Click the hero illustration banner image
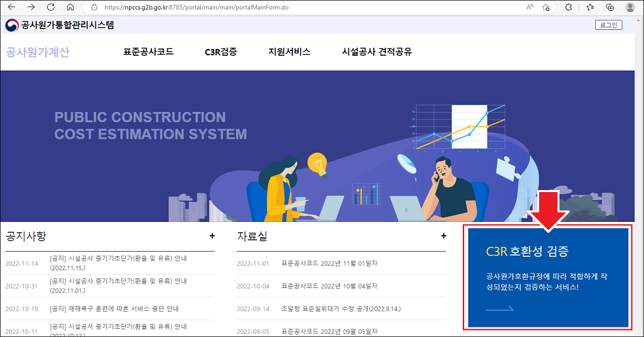The height and width of the screenshot is (337, 644). click(317, 146)
